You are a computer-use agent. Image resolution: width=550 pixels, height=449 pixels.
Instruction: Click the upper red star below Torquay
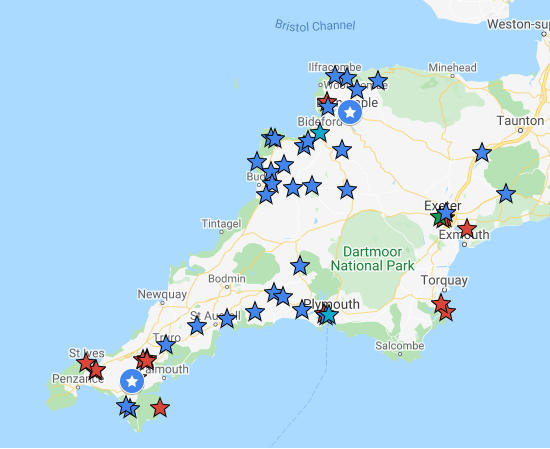(441, 303)
